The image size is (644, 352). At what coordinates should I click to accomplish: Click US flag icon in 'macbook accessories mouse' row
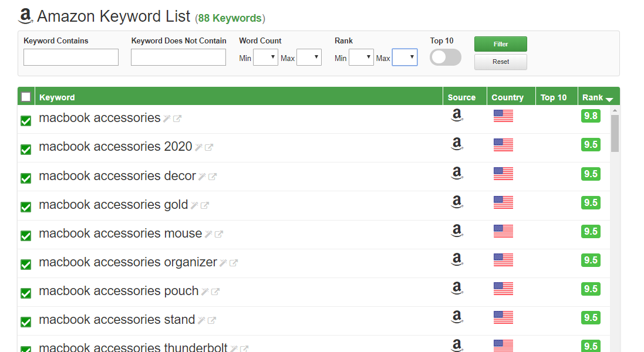pyautogui.click(x=503, y=231)
